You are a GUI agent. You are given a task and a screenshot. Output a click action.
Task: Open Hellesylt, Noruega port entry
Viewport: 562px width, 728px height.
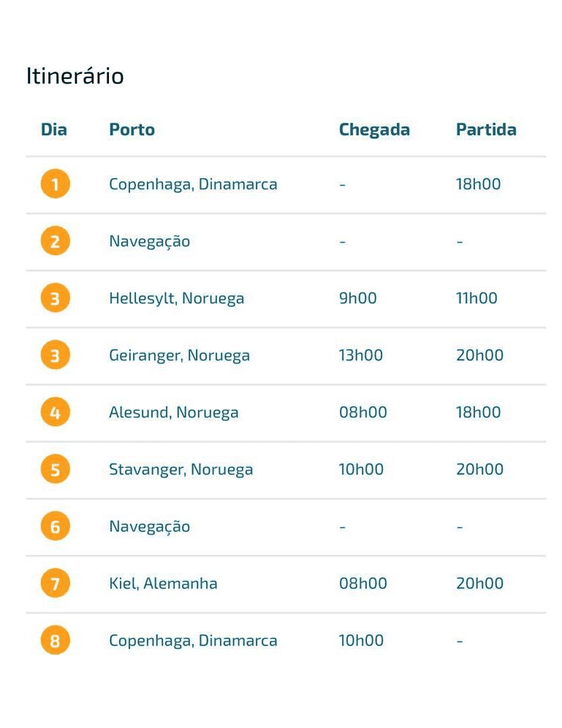pos(176,298)
